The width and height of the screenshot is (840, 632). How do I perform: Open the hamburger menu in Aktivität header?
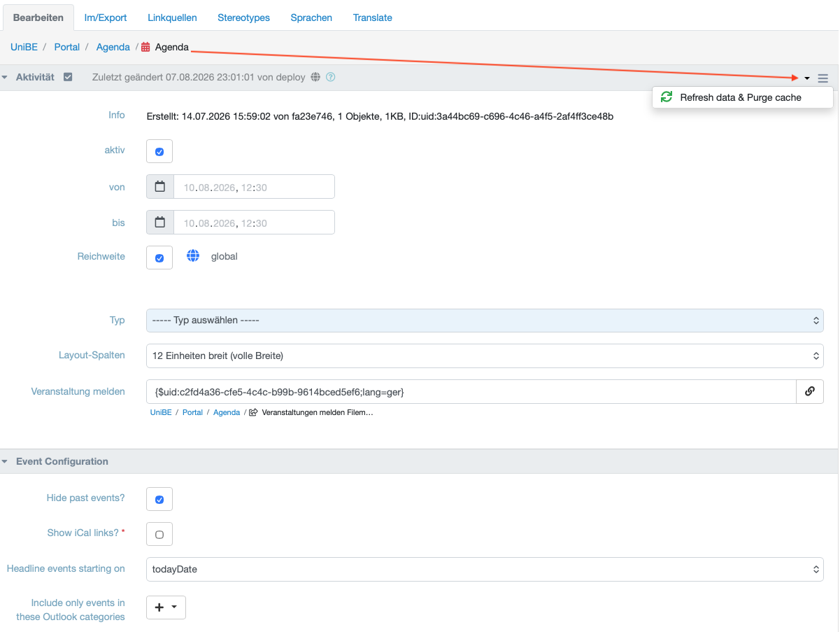[x=823, y=78]
